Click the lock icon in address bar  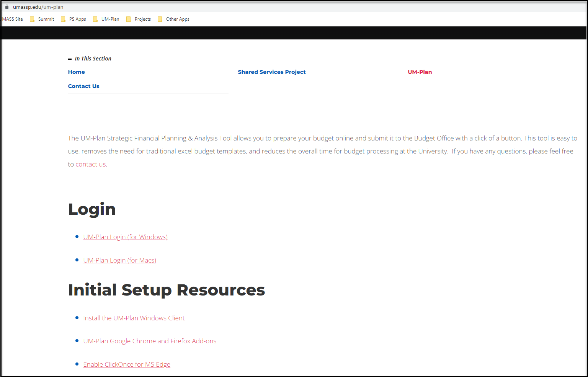click(x=7, y=7)
